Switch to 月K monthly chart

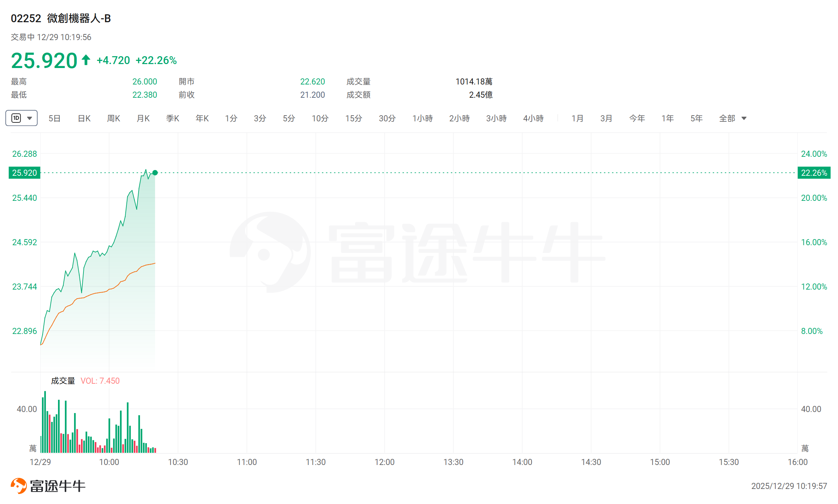click(x=143, y=118)
